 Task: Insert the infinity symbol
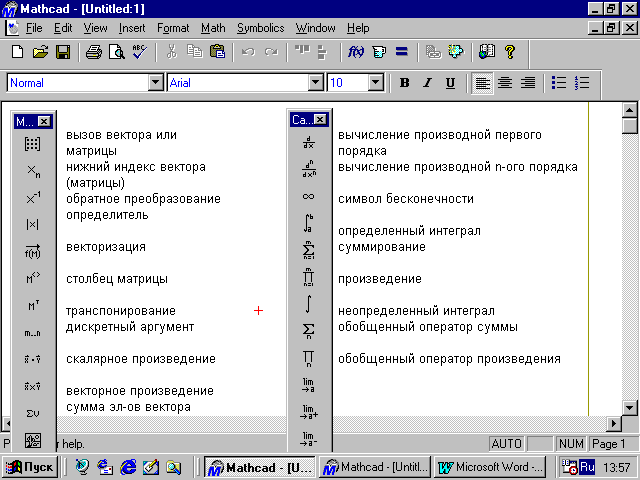(x=309, y=197)
